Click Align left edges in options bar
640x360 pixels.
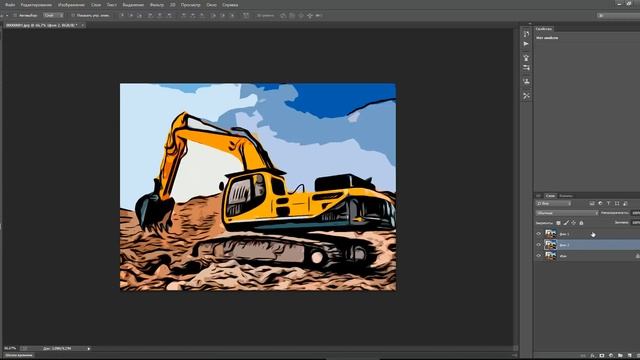[150, 15]
